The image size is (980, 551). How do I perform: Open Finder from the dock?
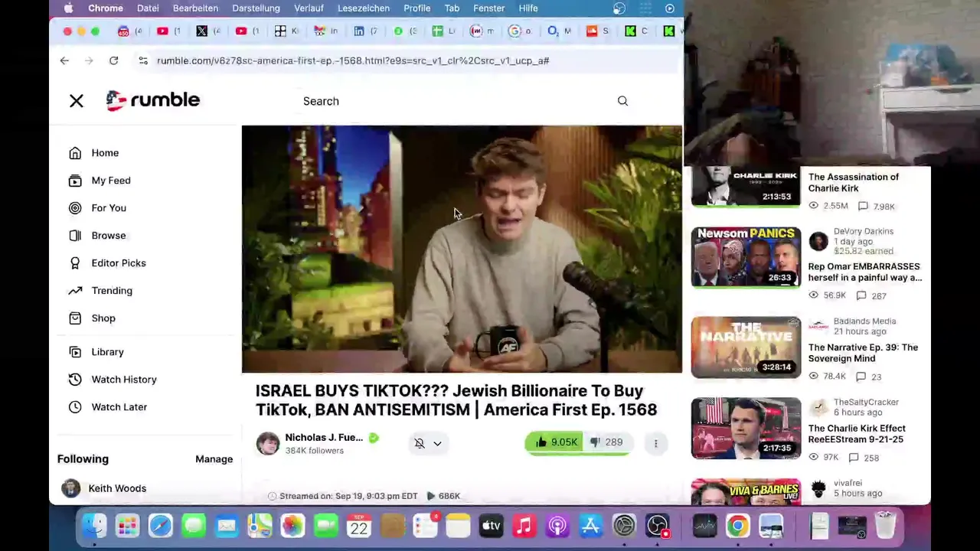click(94, 526)
